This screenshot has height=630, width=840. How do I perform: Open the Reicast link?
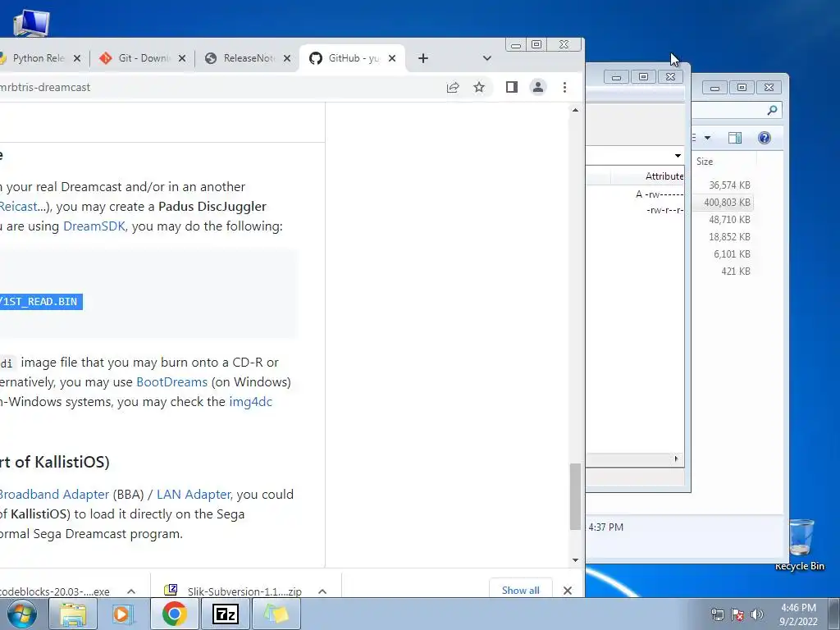point(19,207)
